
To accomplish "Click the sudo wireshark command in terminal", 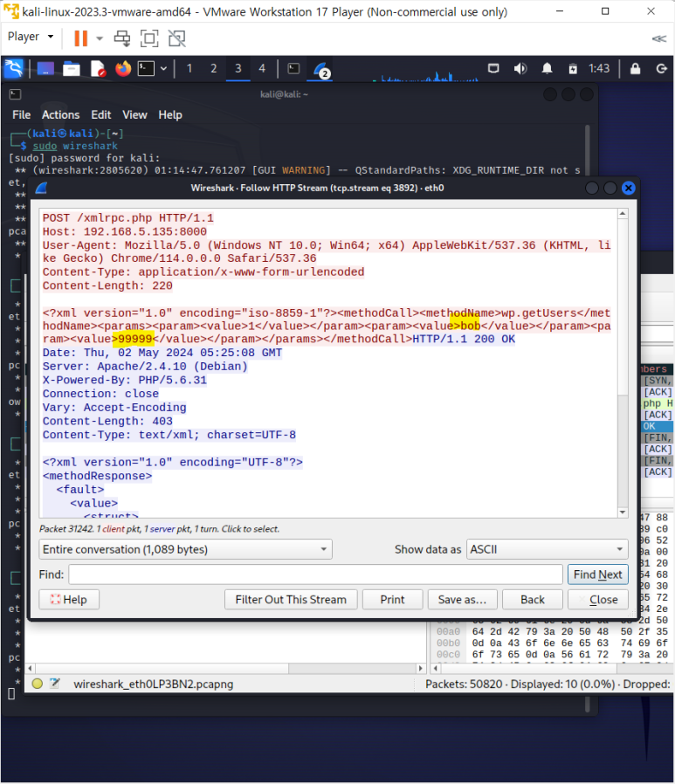I will (75, 146).
